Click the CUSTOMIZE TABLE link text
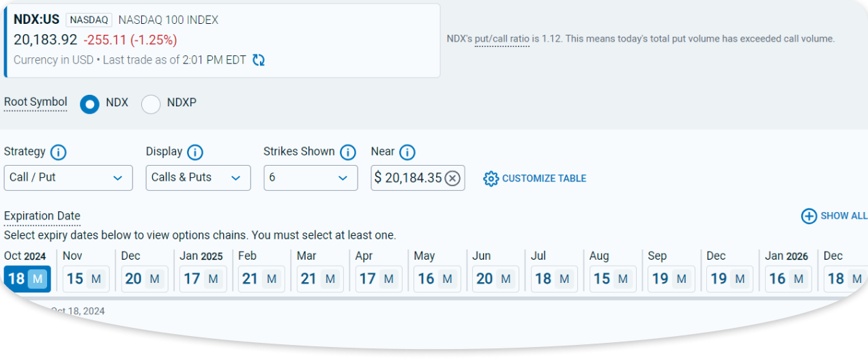 coord(544,179)
